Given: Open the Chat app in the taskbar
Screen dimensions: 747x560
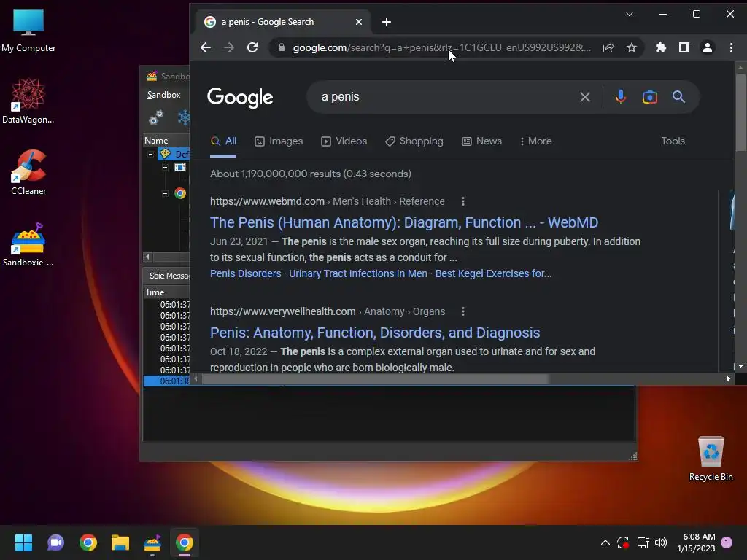Looking at the screenshot, I should pyautogui.click(x=55, y=542).
